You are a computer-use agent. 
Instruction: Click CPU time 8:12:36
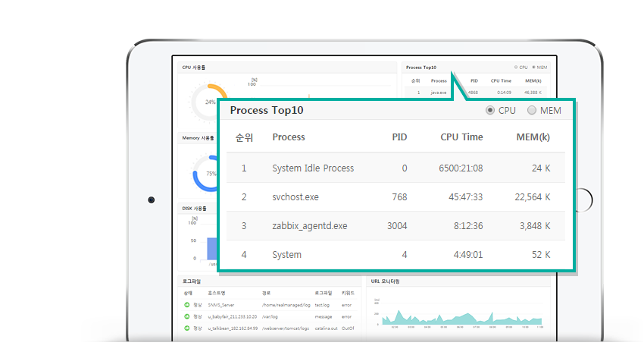[468, 226]
